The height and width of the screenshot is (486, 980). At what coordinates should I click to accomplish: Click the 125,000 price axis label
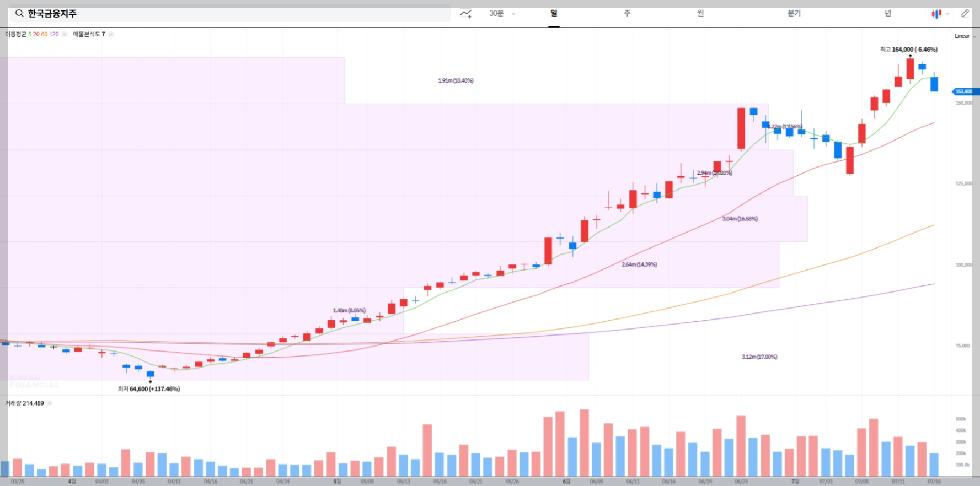point(964,184)
